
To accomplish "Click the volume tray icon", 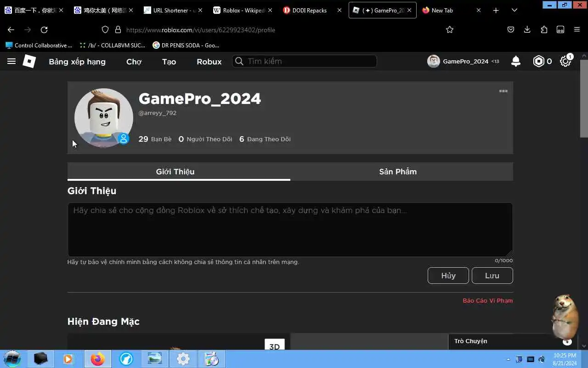I will tap(542, 359).
